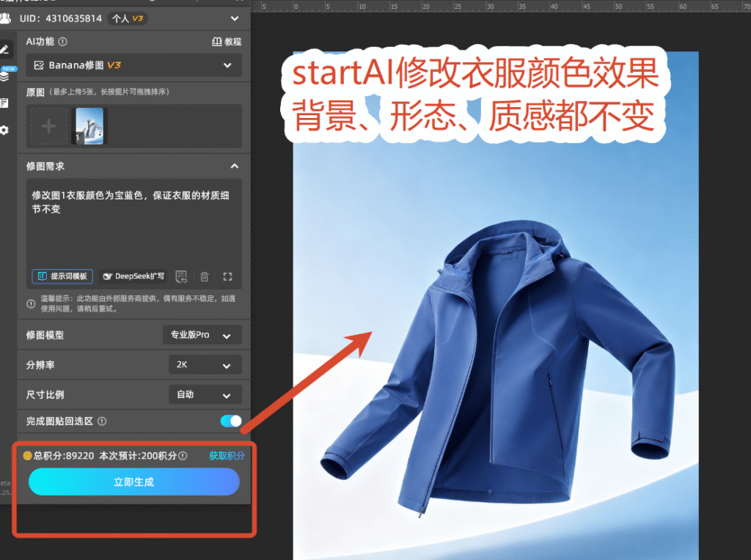Image resolution: width=751 pixels, height=560 pixels.
Task: Click the user account icon beside UID
Action: 5,18
